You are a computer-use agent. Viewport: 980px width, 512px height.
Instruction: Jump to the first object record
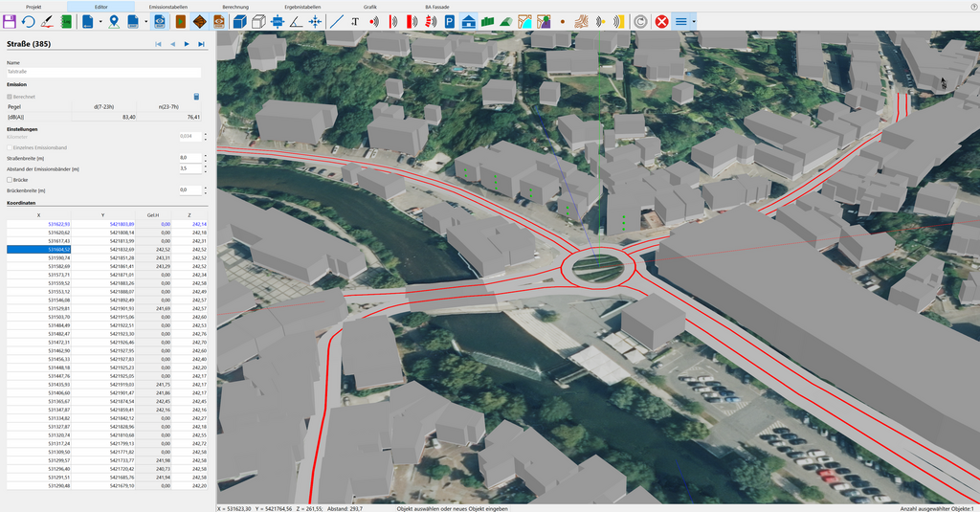pos(158,44)
